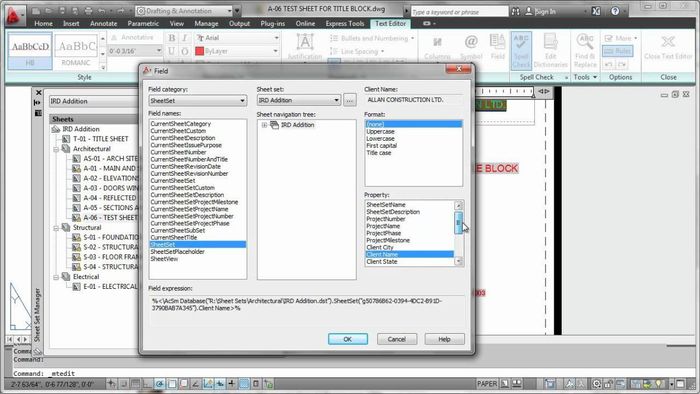Select CurrentSheetTitle field name
Image resolution: width=700 pixels, height=394 pixels.
point(173,238)
